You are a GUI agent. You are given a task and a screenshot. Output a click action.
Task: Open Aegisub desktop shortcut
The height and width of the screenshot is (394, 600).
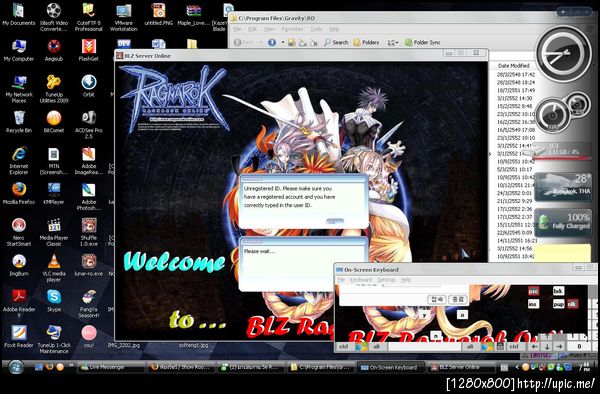pyautogui.click(x=54, y=50)
